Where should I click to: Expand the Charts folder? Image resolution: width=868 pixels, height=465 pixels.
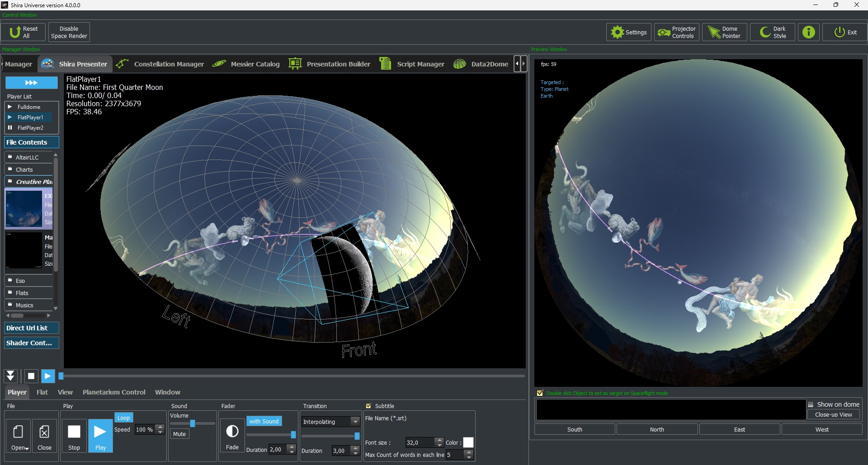tap(29, 169)
